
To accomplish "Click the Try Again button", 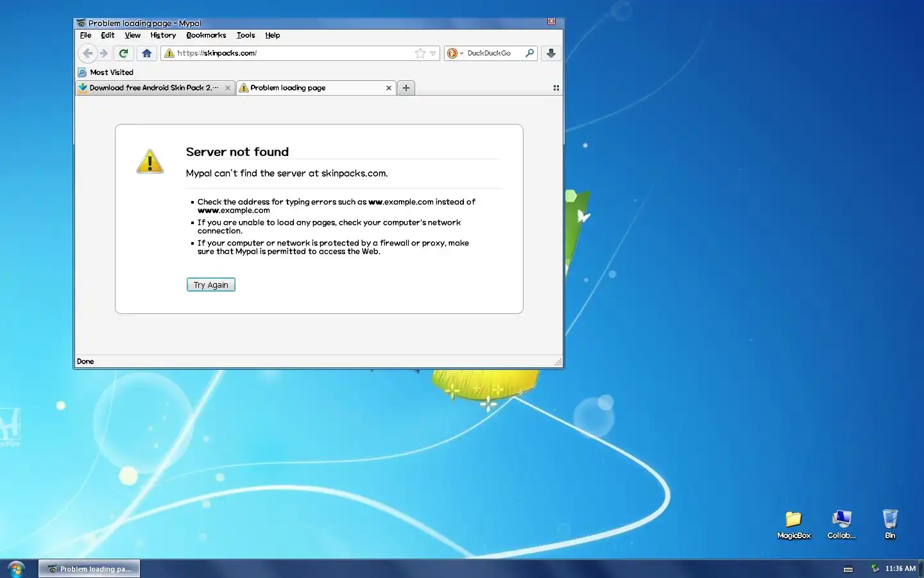I will coord(211,285).
